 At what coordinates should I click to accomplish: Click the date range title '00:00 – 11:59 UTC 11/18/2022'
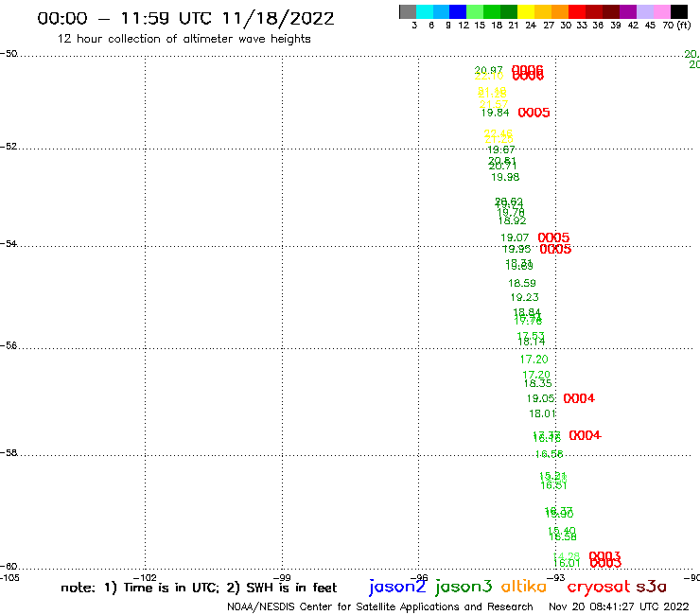(x=185, y=19)
